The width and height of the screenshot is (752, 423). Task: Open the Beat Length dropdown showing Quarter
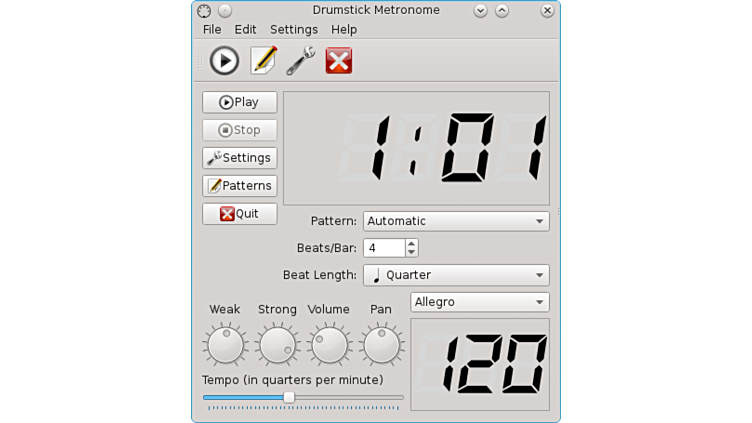click(x=455, y=275)
